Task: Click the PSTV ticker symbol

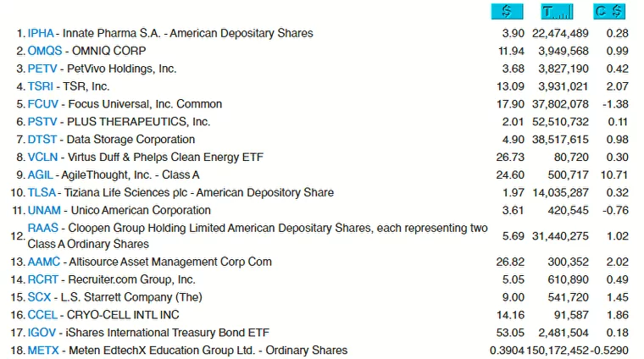Action: [42, 122]
